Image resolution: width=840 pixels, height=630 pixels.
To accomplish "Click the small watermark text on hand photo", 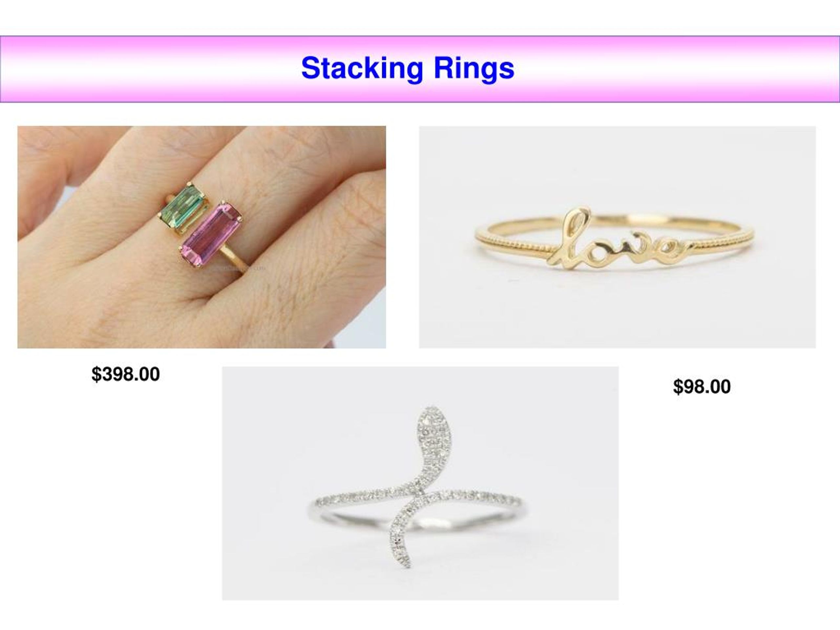I will (237, 268).
